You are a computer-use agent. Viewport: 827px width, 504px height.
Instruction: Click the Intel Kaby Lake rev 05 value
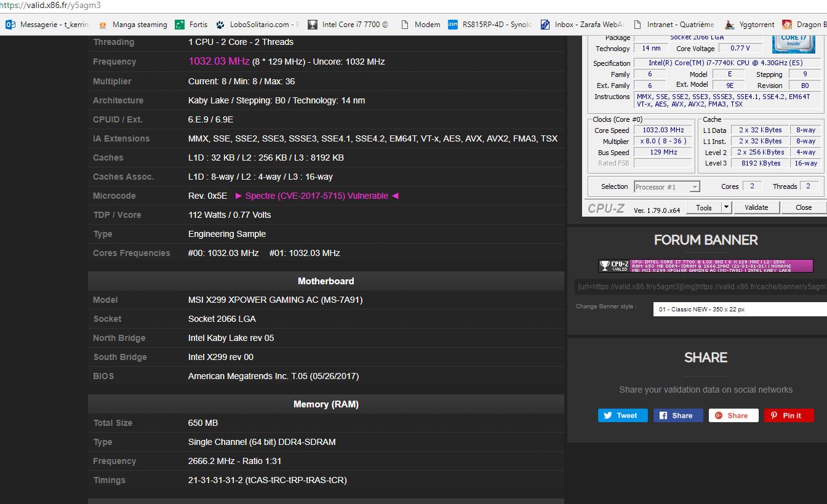coord(231,338)
